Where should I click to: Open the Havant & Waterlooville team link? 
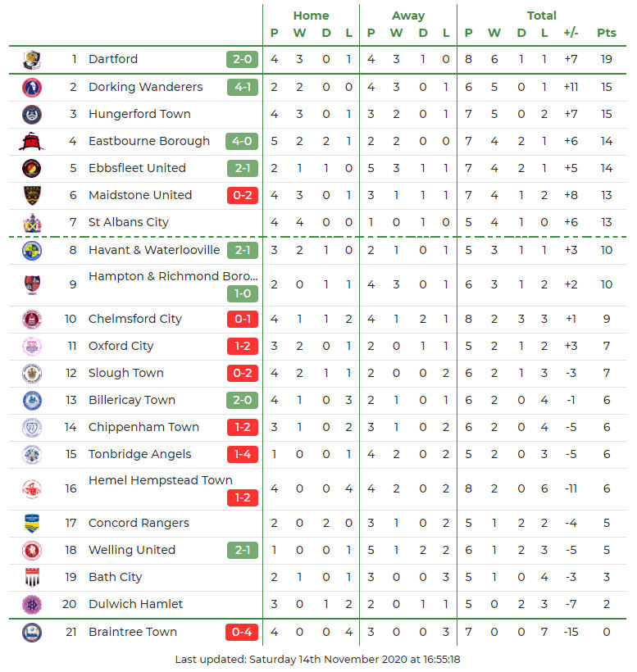click(x=154, y=250)
